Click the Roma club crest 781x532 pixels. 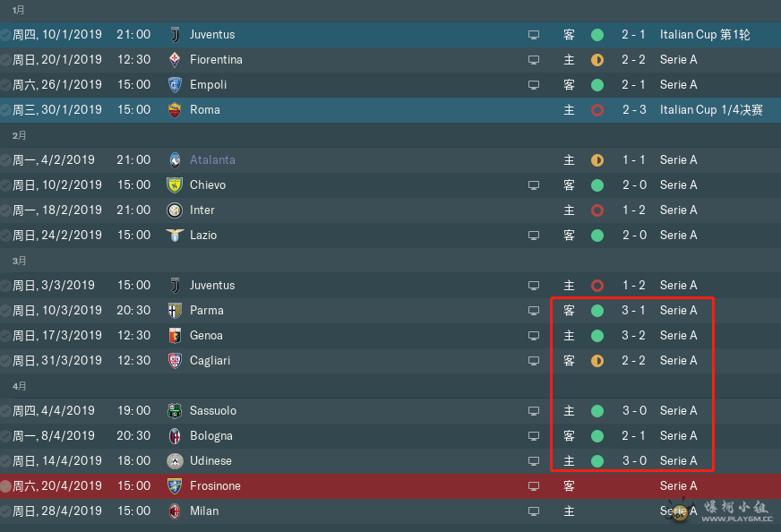(175, 110)
